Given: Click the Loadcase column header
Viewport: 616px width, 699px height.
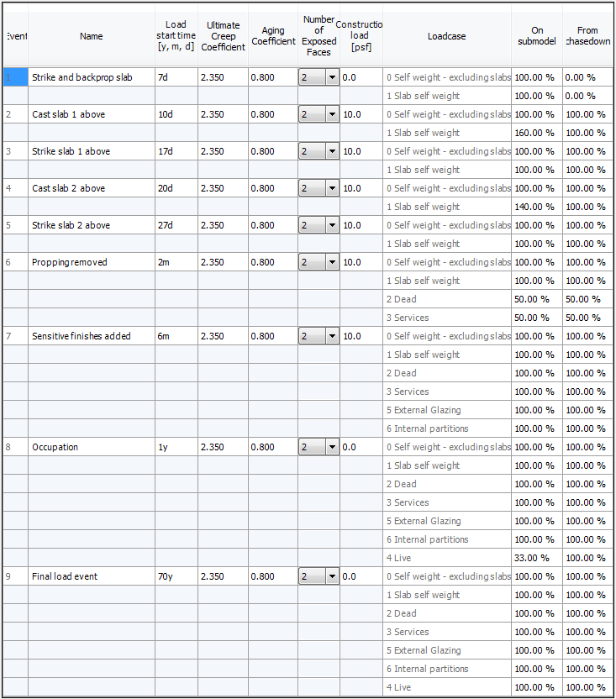Looking at the screenshot, I should point(446,36).
